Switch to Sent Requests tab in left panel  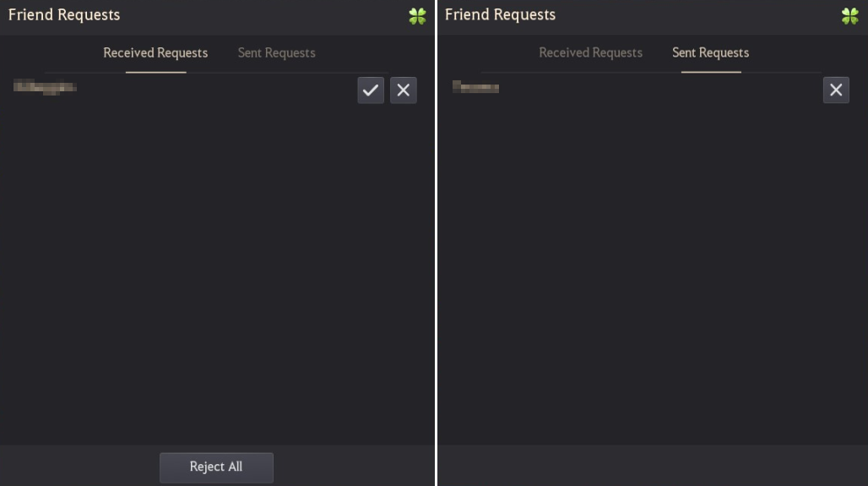(276, 52)
